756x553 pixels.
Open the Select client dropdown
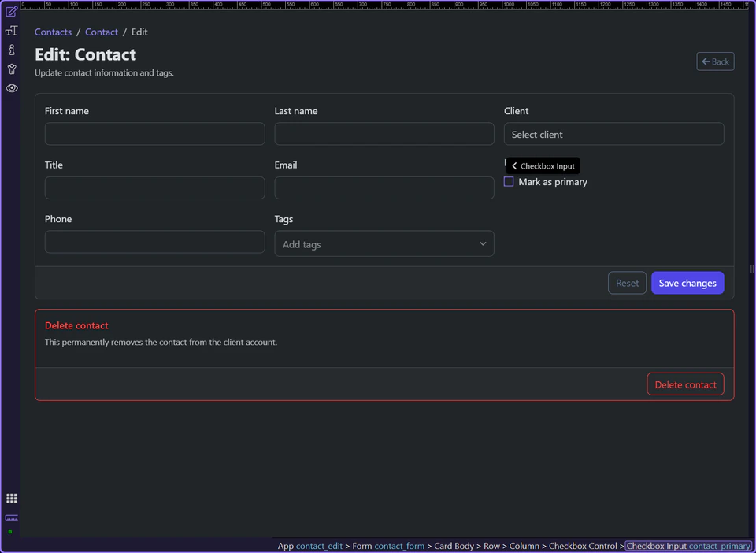(613, 134)
